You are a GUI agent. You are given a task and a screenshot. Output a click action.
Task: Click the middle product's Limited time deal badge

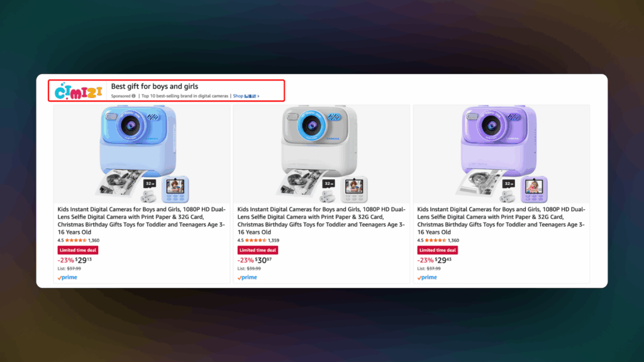[257, 250]
